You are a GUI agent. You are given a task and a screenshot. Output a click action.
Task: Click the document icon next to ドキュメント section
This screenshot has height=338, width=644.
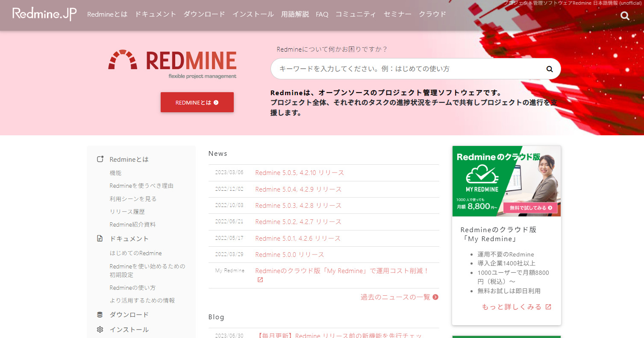pos(100,239)
